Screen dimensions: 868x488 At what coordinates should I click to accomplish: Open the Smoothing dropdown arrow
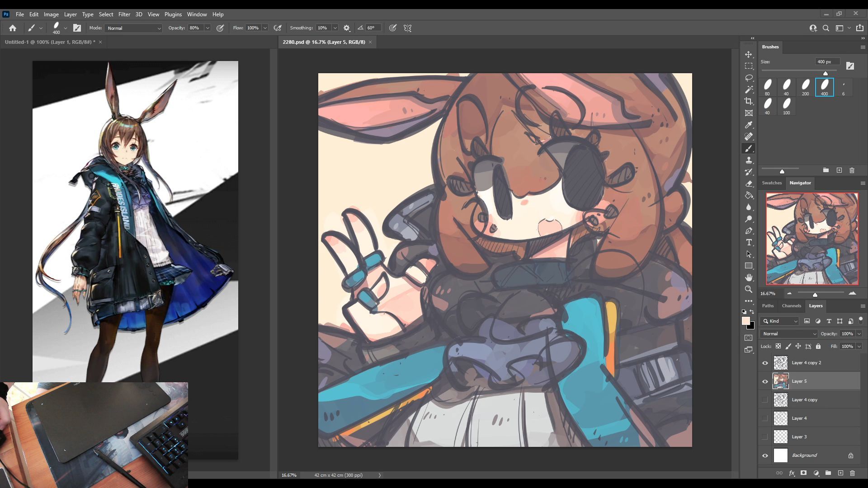(335, 28)
